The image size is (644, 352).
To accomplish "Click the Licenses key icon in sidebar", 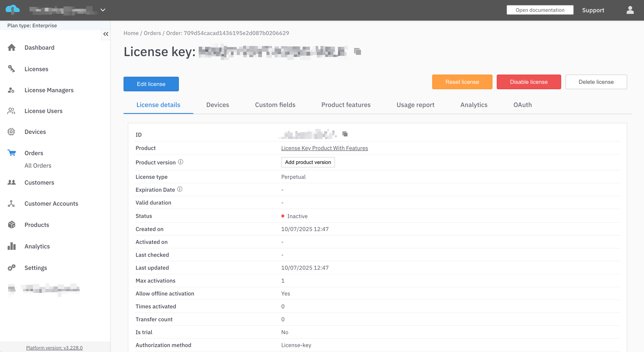I will point(11,69).
